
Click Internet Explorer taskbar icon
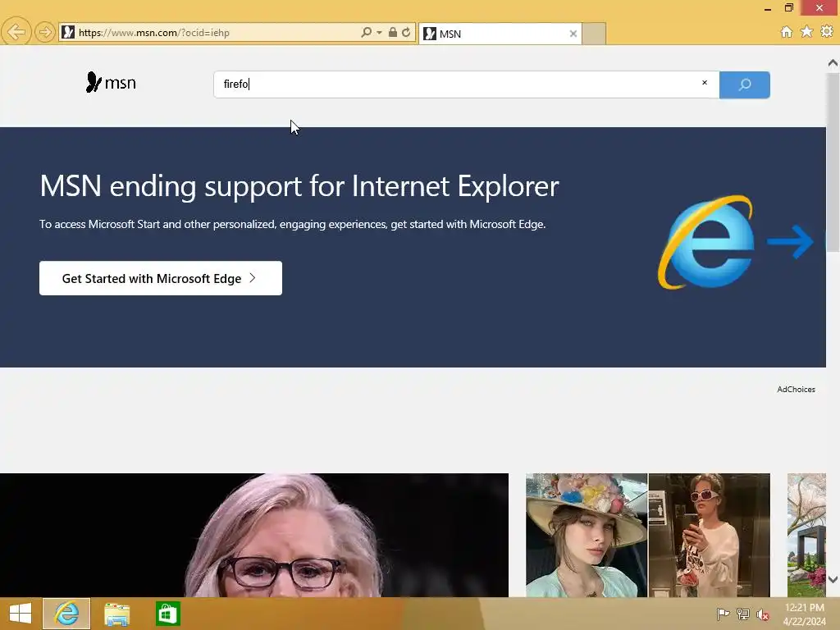click(66, 614)
